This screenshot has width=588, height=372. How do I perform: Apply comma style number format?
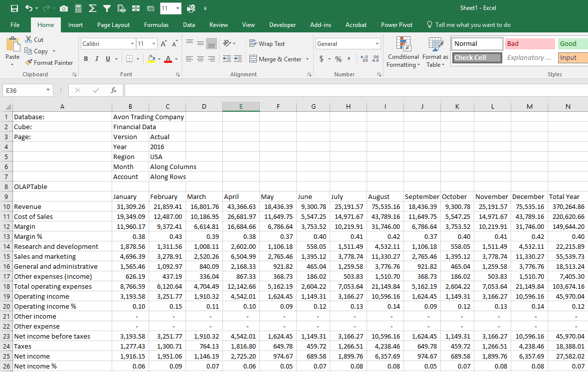coord(349,59)
